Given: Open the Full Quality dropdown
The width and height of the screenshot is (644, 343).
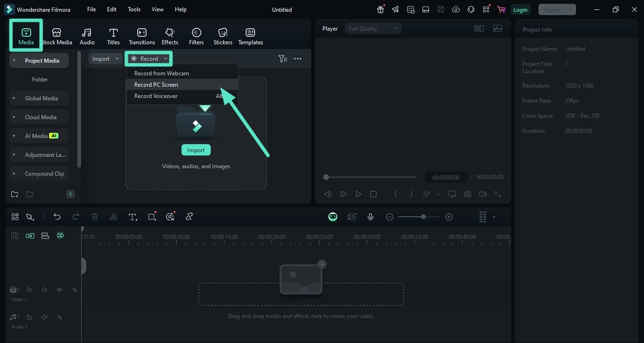Looking at the screenshot, I should click(x=373, y=29).
